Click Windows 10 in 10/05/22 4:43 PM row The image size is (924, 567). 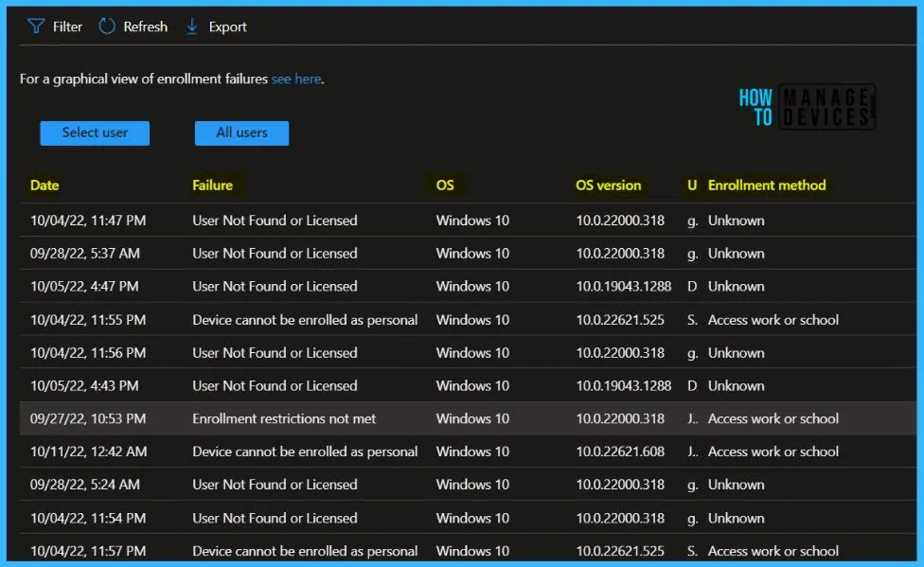tap(472, 385)
